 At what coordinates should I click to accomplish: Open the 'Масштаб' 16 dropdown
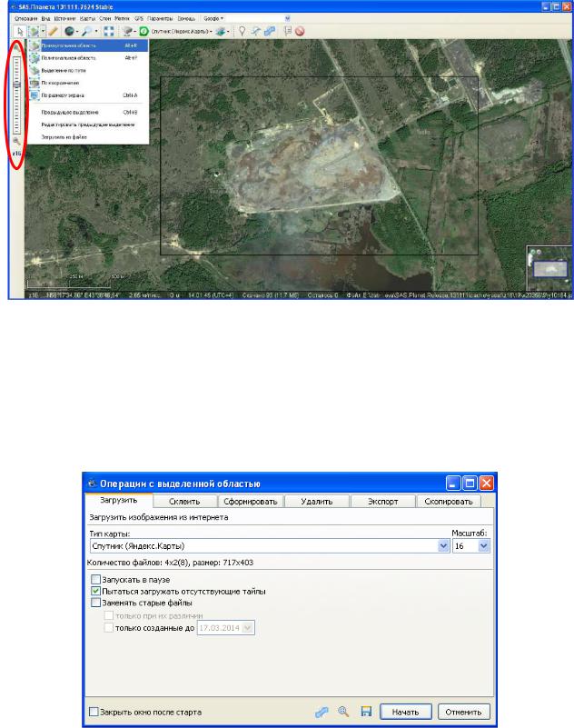click(x=483, y=546)
